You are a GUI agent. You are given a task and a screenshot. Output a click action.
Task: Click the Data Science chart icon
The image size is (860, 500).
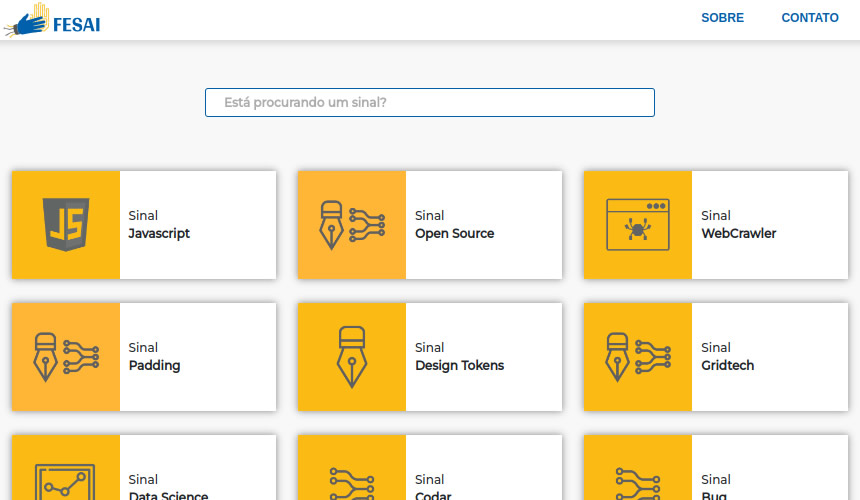pyautogui.click(x=65, y=482)
